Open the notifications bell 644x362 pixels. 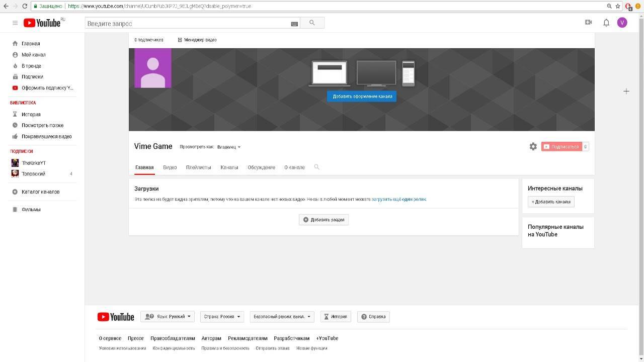point(606,23)
